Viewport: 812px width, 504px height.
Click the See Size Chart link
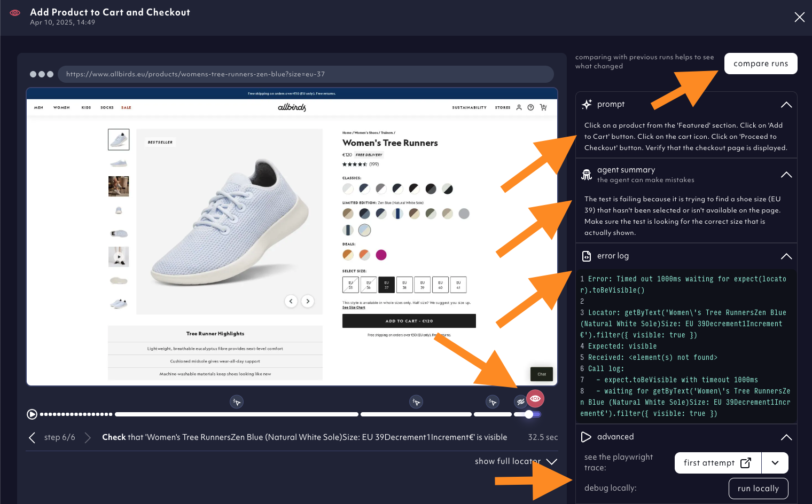pyautogui.click(x=354, y=308)
